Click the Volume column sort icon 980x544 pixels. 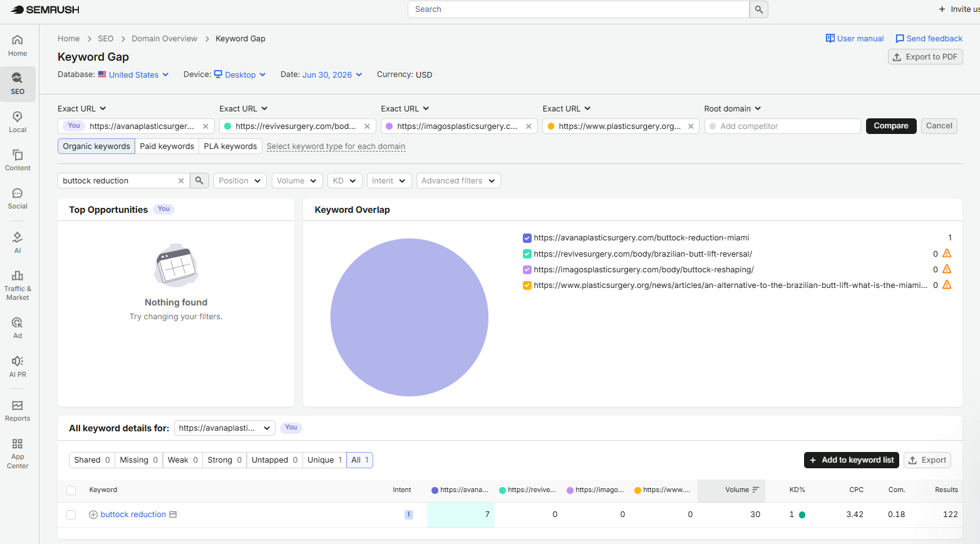(756, 490)
